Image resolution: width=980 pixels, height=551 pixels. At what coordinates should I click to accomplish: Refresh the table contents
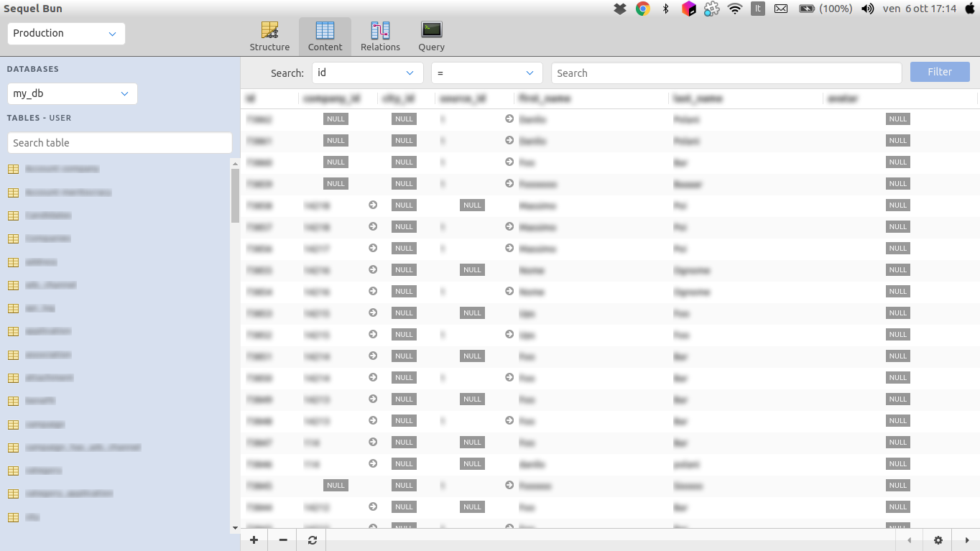pos(312,540)
